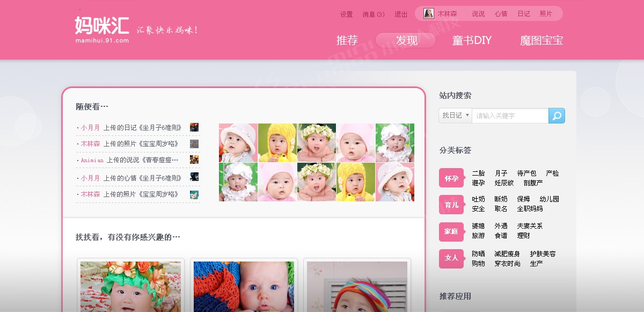
Task: Click the 婆媳 tag
Action: (x=478, y=226)
